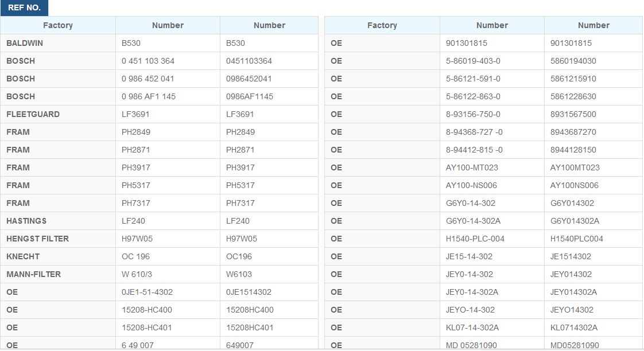
Task: Select PH3917 in the first Number column
Action: pyautogui.click(x=136, y=167)
